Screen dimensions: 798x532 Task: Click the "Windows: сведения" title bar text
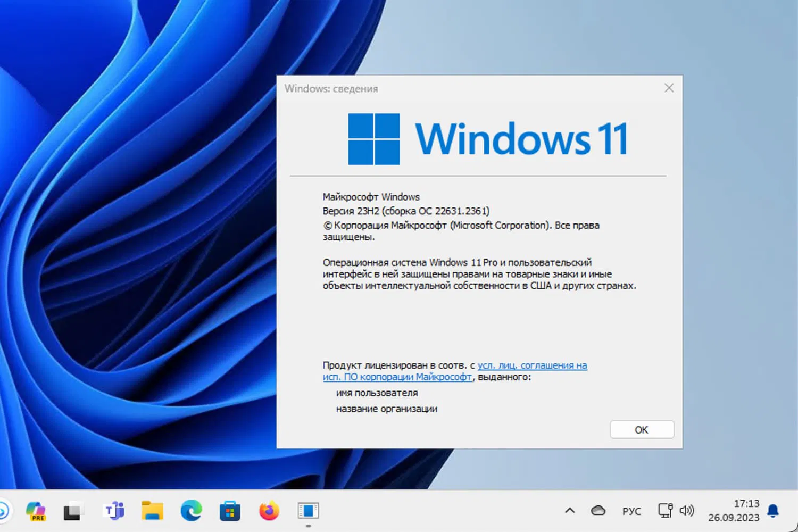pyautogui.click(x=331, y=89)
